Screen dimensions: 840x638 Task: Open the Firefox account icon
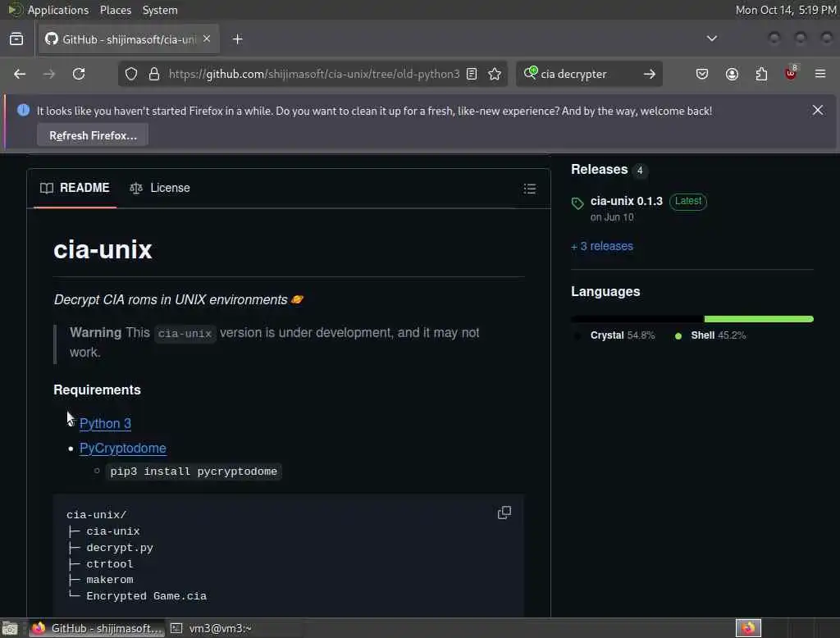(x=732, y=74)
